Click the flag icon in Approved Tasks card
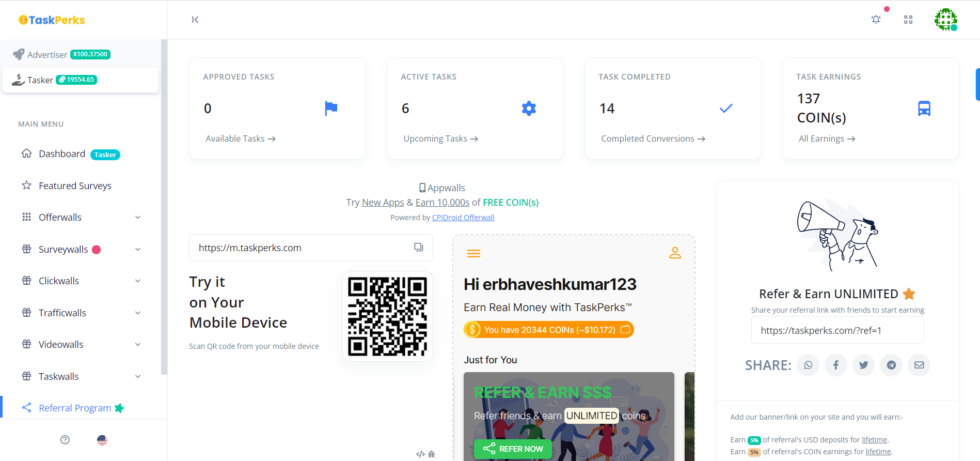980x461 pixels. [331, 109]
